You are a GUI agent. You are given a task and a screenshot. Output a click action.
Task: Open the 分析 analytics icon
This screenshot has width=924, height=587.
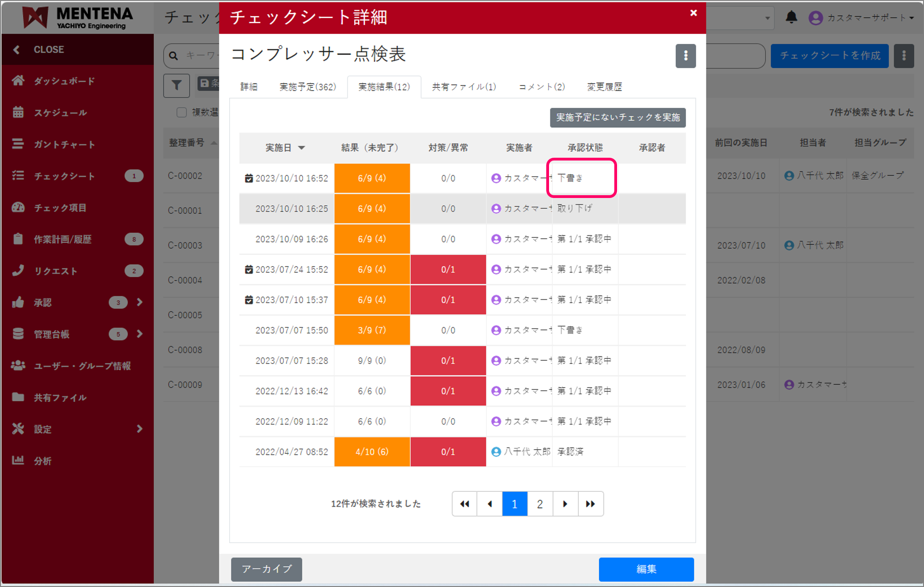[19, 460]
